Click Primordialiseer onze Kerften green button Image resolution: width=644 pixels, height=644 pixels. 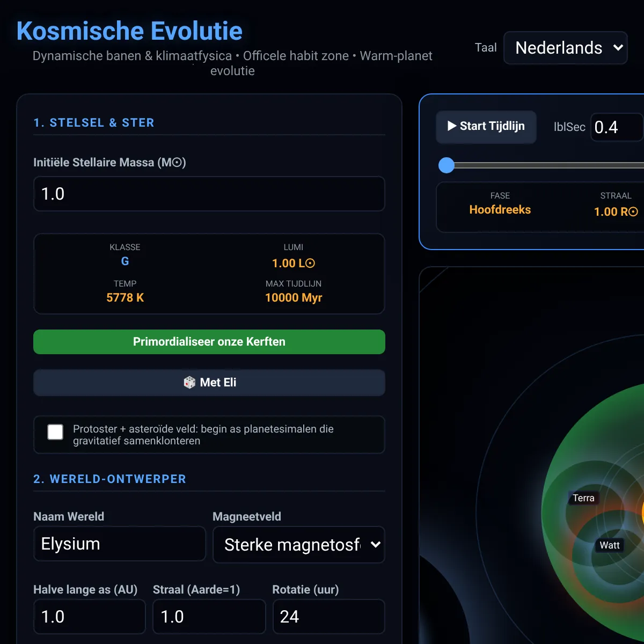(209, 342)
